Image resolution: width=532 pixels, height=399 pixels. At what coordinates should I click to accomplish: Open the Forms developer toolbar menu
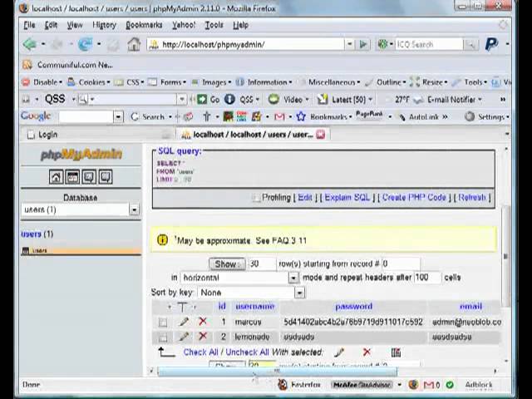pyautogui.click(x=167, y=82)
